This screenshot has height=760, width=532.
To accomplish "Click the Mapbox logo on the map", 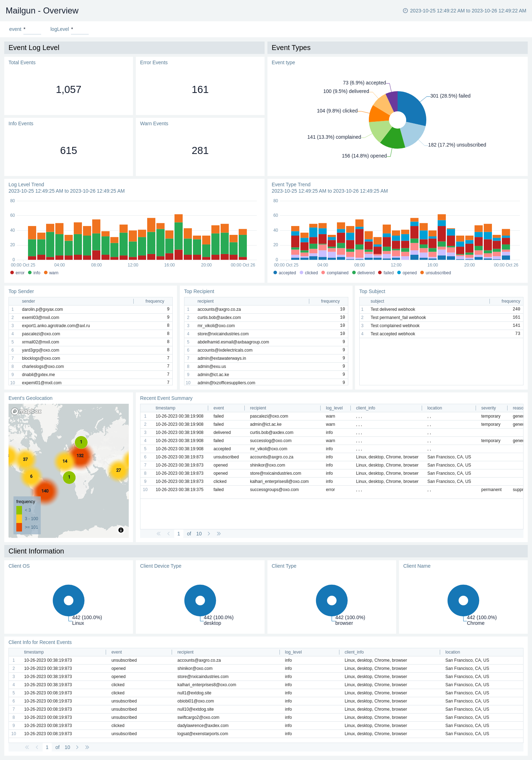I will [27, 411].
